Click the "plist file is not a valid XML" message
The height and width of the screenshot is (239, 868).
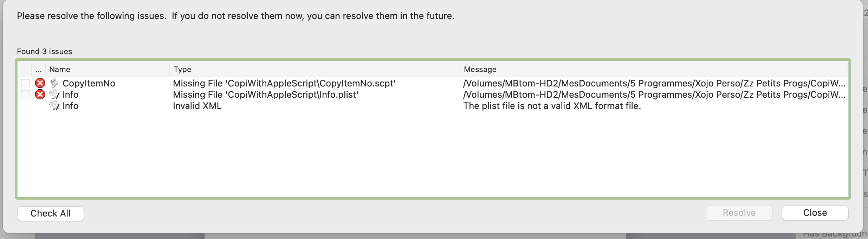[552, 106]
